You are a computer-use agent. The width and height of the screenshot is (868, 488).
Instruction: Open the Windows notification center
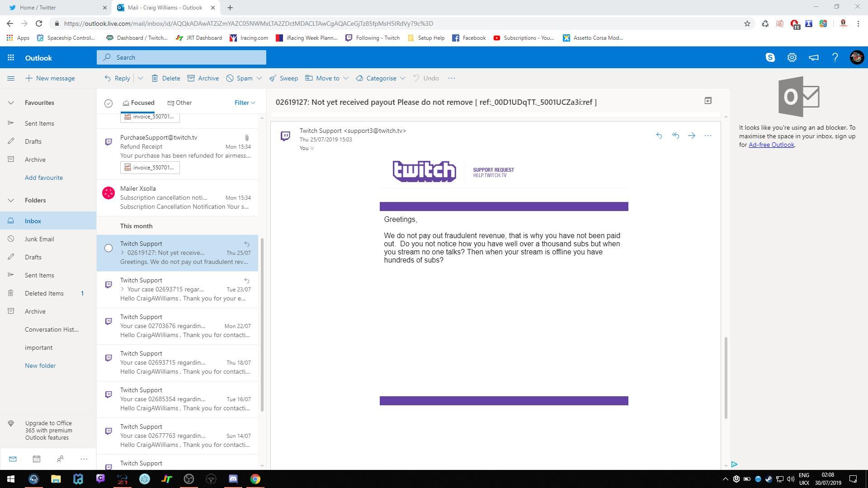point(853,479)
